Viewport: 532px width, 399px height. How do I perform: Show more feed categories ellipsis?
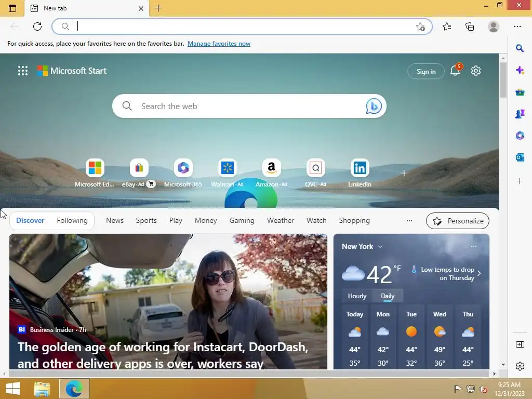(x=409, y=221)
